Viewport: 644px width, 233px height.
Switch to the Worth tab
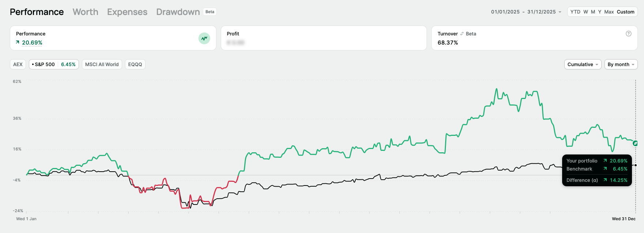coord(86,12)
